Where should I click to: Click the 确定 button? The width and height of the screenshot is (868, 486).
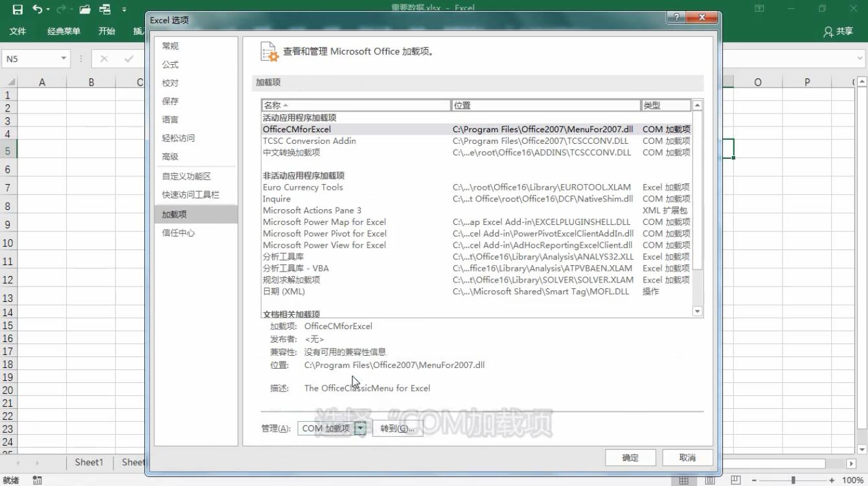coord(630,457)
